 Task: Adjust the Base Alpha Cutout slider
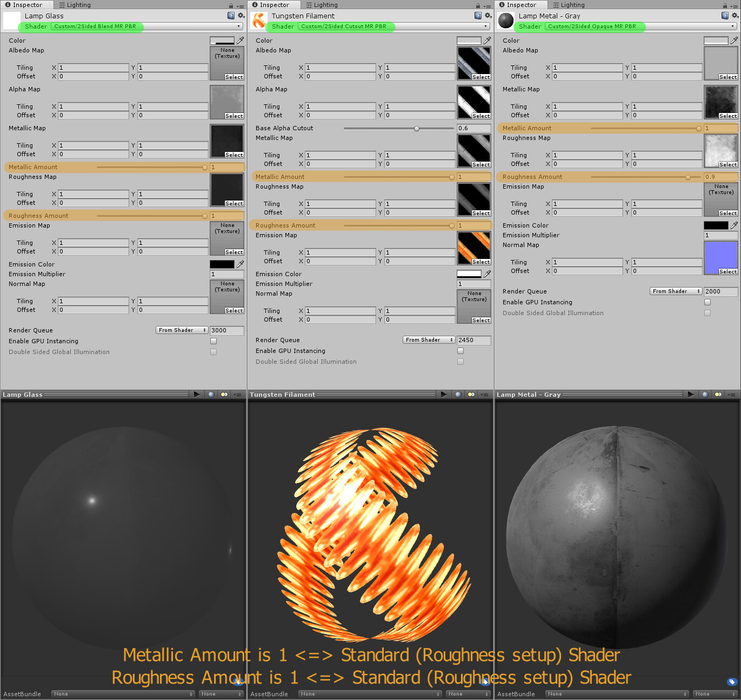[416, 128]
